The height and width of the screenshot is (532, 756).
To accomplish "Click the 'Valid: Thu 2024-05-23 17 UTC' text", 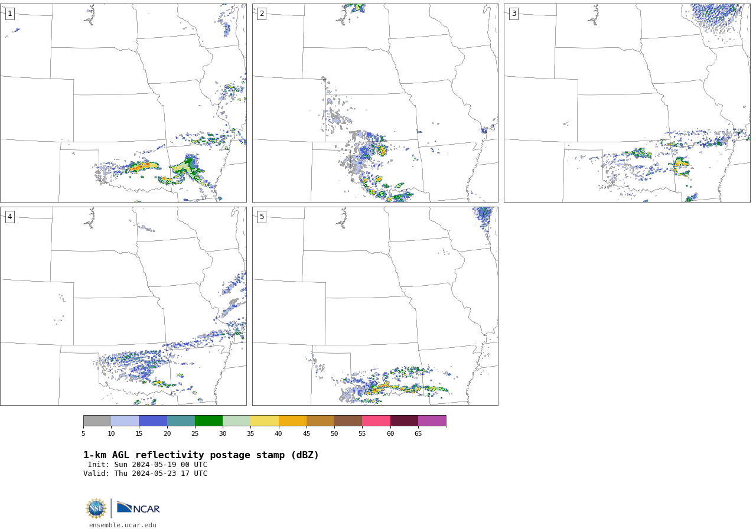I will point(145,474).
